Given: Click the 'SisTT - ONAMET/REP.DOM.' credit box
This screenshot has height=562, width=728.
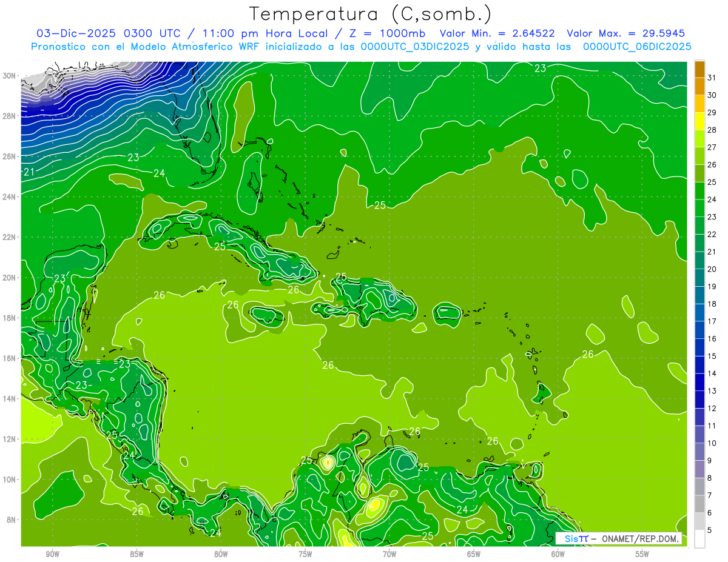Looking at the screenshot, I should 618,538.
